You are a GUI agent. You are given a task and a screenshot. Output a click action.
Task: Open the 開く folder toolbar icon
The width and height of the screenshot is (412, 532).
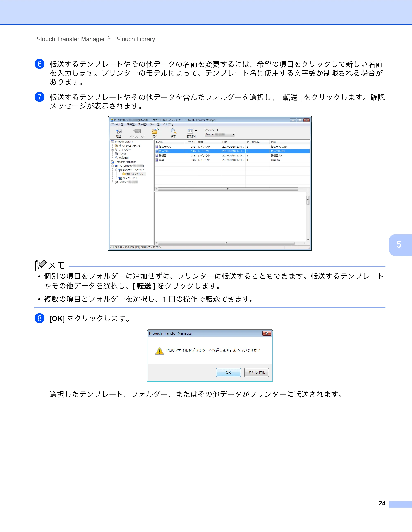click(155, 133)
